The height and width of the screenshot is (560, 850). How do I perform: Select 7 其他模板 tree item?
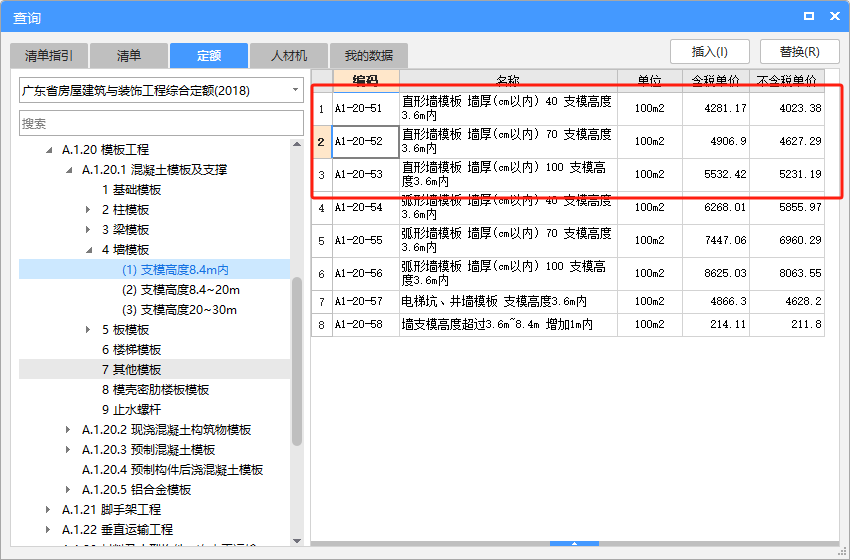point(132,370)
